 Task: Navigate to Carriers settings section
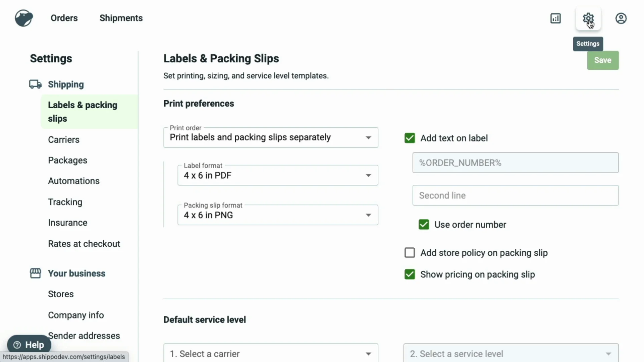pyautogui.click(x=64, y=140)
